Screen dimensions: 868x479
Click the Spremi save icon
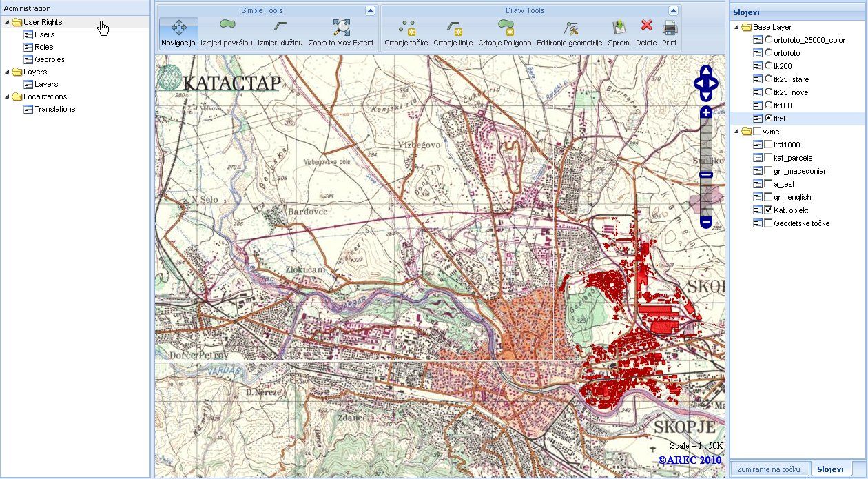[619, 28]
